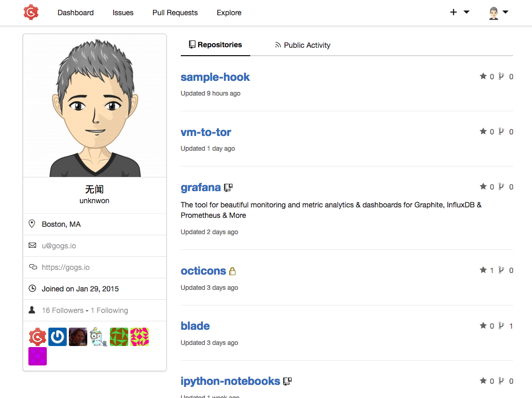Switch to the Public Activity tab

coord(302,45)
